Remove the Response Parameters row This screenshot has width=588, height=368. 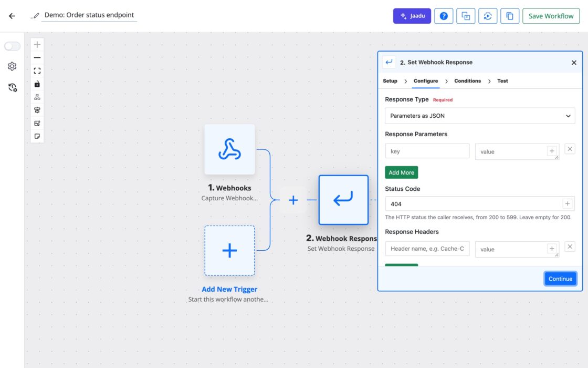[x=570, y=149]
